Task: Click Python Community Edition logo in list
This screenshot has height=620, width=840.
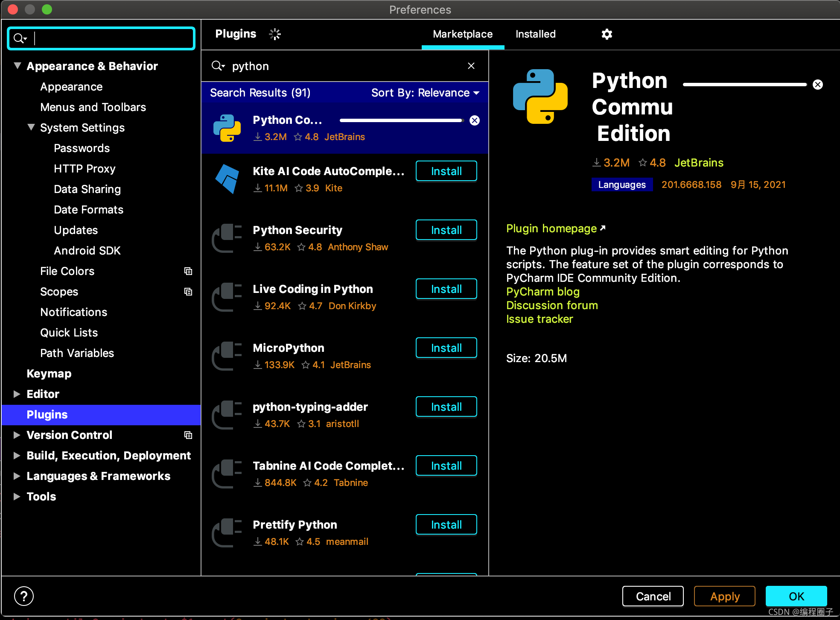Action: click(x=227, y=128)
